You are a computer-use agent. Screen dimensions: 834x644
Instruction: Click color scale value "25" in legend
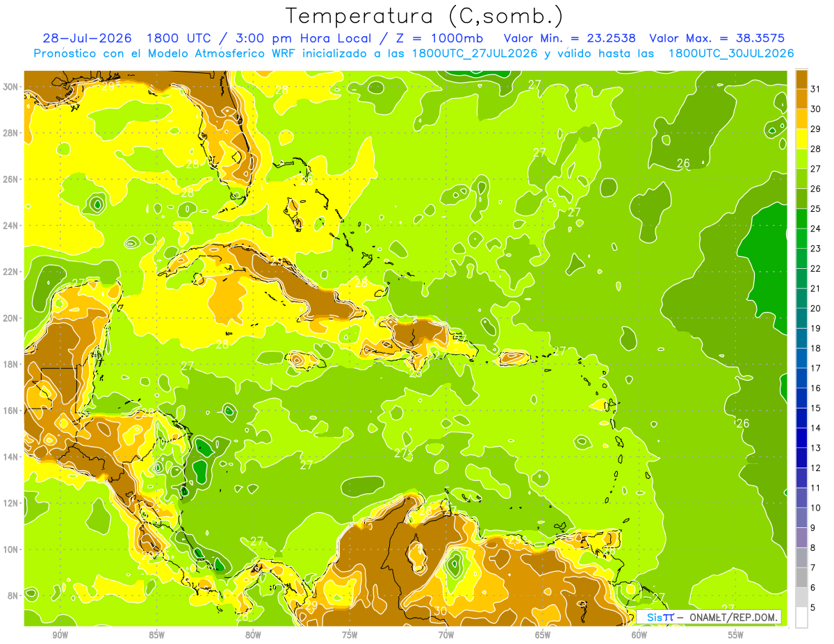point(816,209)
